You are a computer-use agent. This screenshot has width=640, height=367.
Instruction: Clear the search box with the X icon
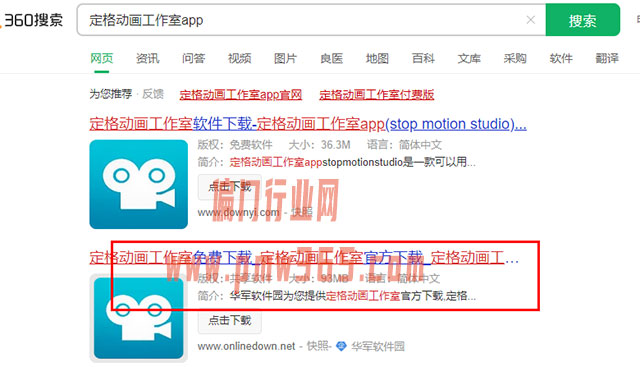point(531,20)
